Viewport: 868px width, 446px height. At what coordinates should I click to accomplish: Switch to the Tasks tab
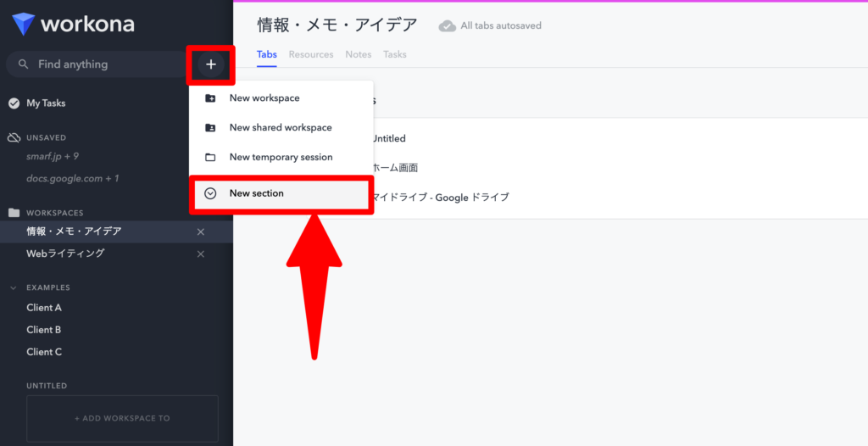395,54
